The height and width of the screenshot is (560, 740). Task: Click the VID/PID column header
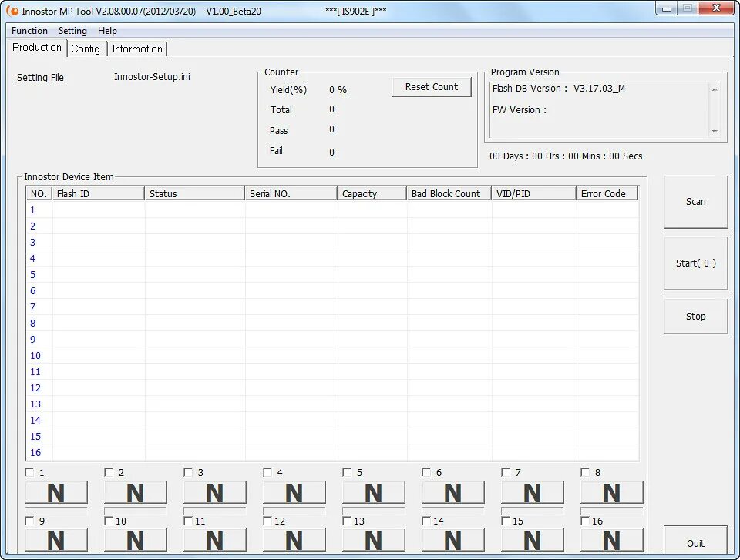tap(533, 193)
